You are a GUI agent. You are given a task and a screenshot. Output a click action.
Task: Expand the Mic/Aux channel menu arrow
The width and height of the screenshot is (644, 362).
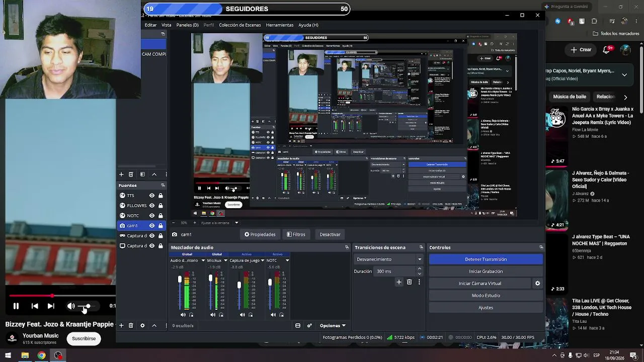225,260
